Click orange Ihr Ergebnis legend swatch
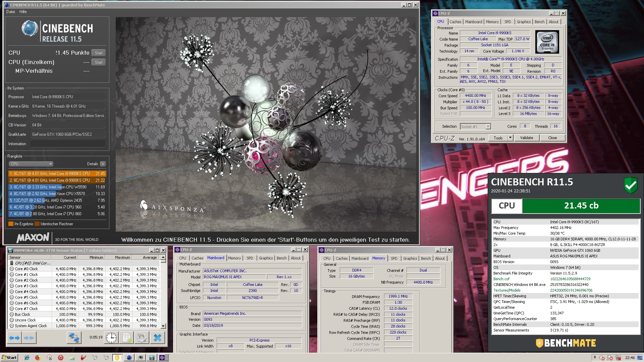The height and width of the screenshot is (362, 644). point(11,224)
